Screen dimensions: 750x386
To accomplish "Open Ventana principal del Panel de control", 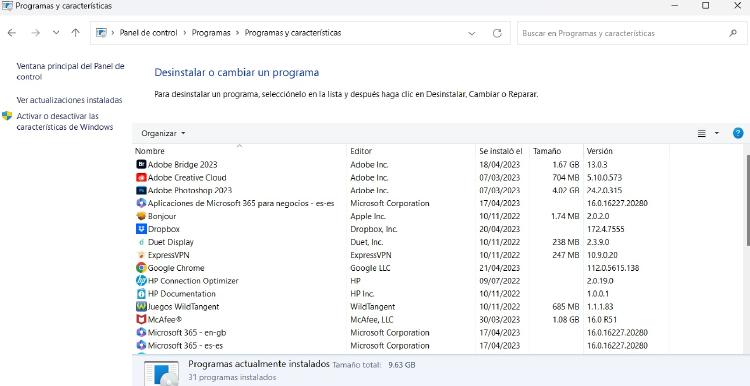I will click(70, 72).
